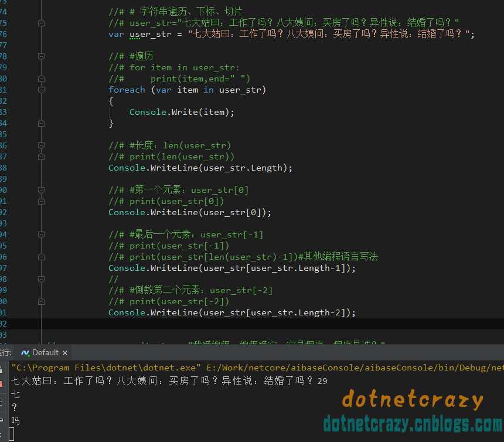Click 'Console.WriteLine(user_str[0]);' line
The height and width of the screenshot is (442, 504).
[190, 212]
